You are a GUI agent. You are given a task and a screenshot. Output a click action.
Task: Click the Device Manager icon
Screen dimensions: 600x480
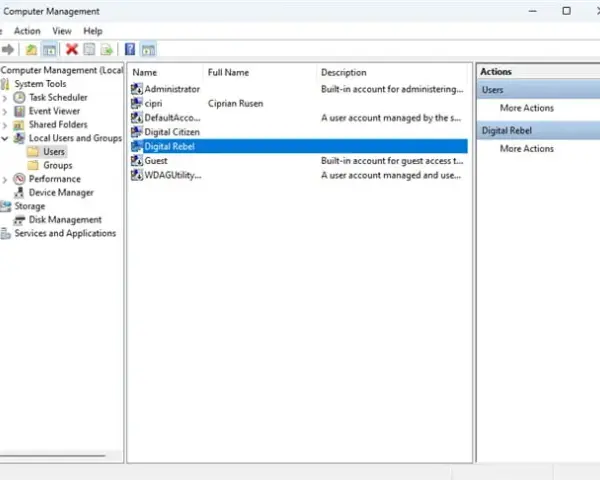click(x=19, y=193)
